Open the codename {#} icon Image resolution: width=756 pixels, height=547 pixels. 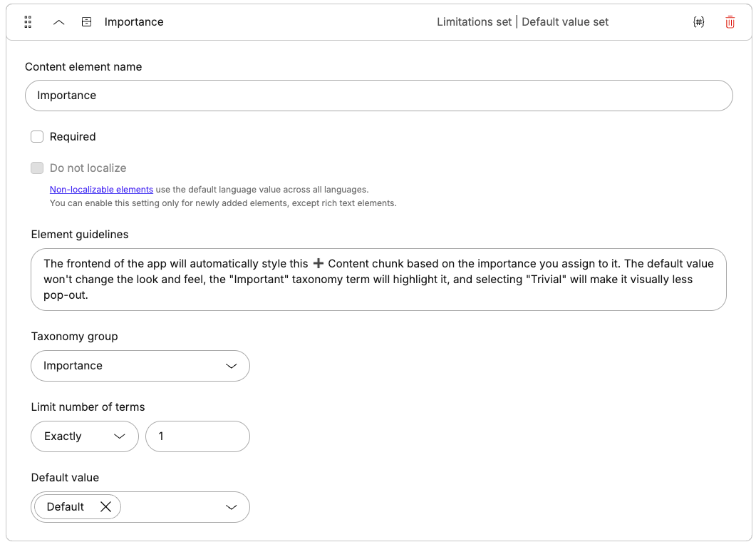point(698,22)
